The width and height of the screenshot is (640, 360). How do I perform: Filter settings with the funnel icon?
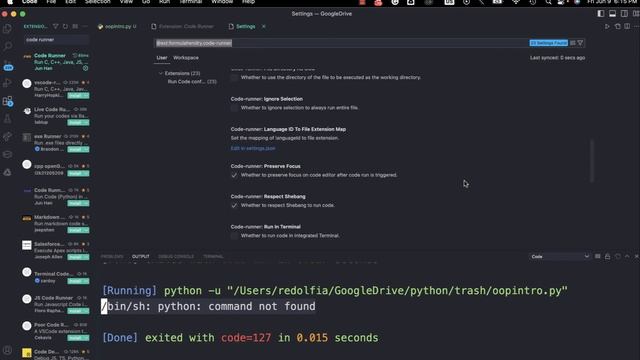click(580, 43)
